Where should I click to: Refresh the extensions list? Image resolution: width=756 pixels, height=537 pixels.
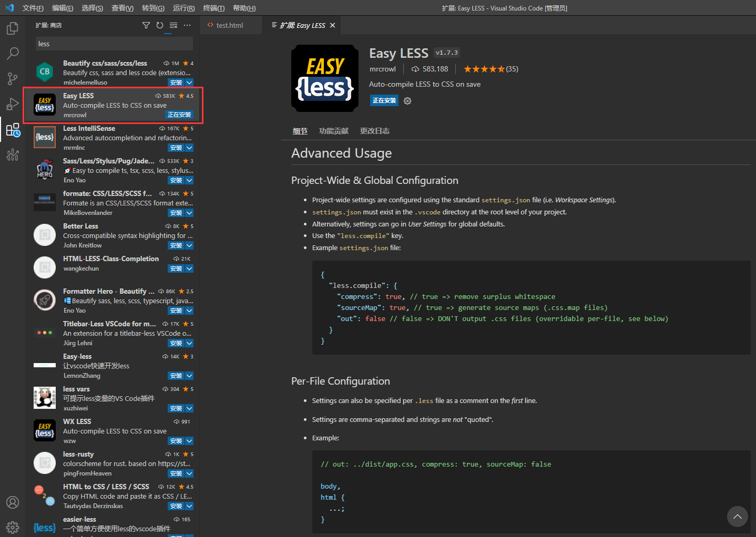tap(160, 25)
